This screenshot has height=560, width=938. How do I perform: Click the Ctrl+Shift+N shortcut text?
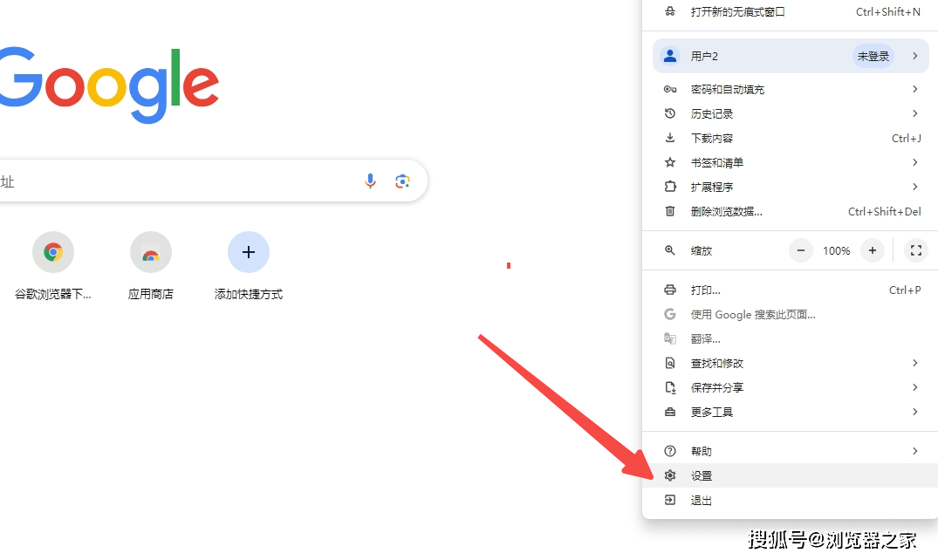click(x=888, y=11)
